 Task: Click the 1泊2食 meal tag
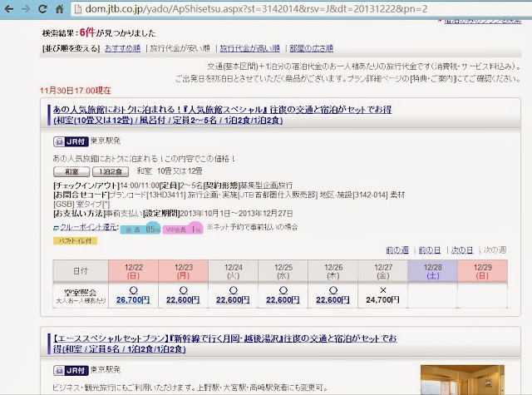111,171
